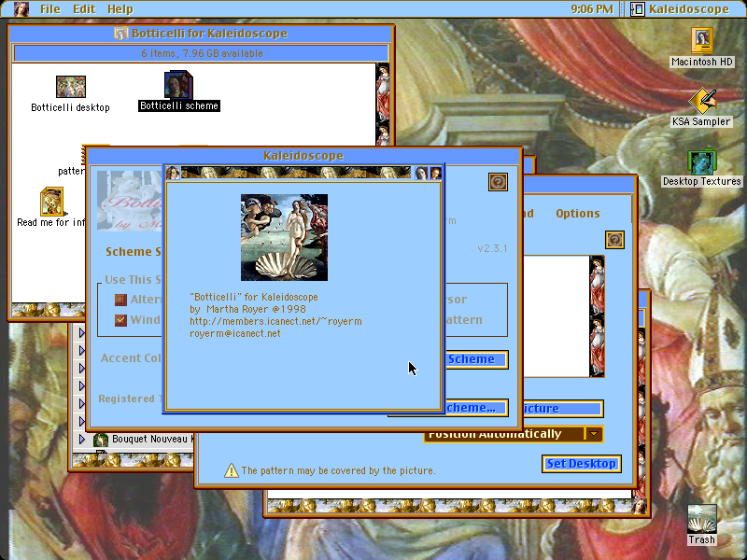
Task: Click the help button below the Options tab
Action: 614,240
